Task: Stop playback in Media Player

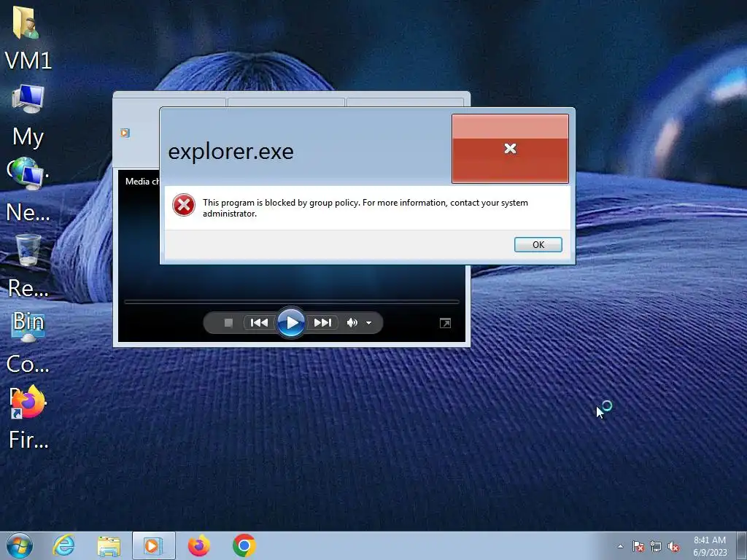Action: (x=228, y=323)
